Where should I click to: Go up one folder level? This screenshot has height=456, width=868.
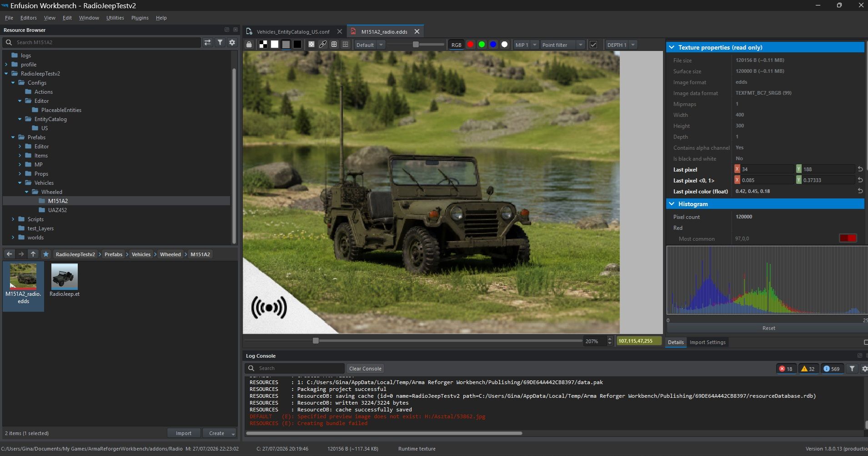tap(33, 254)
